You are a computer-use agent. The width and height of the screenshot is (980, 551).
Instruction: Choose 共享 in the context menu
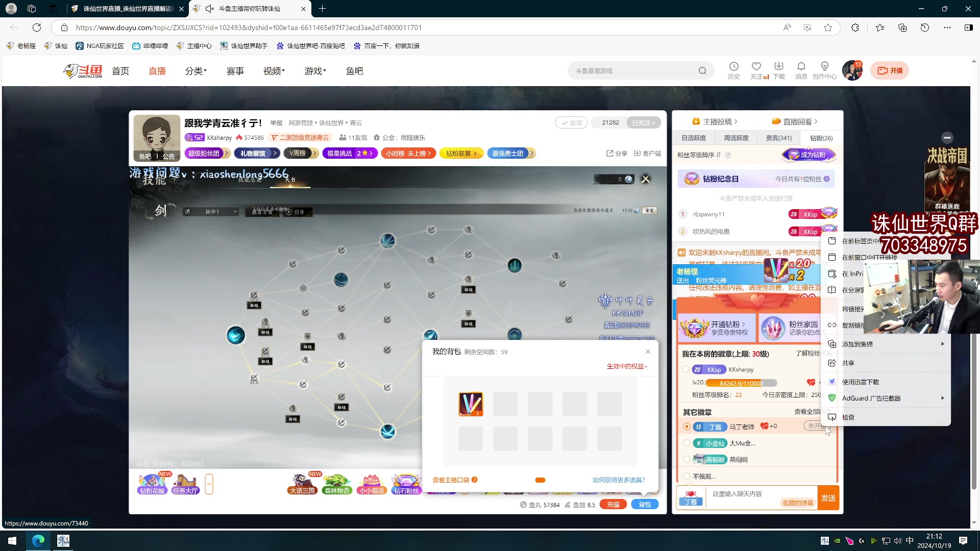pos(886,363)
